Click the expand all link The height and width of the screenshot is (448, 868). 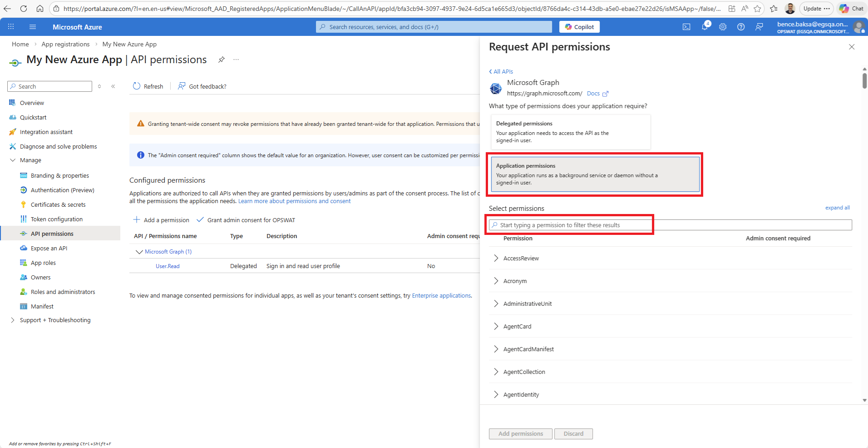(x=837, y=208)
